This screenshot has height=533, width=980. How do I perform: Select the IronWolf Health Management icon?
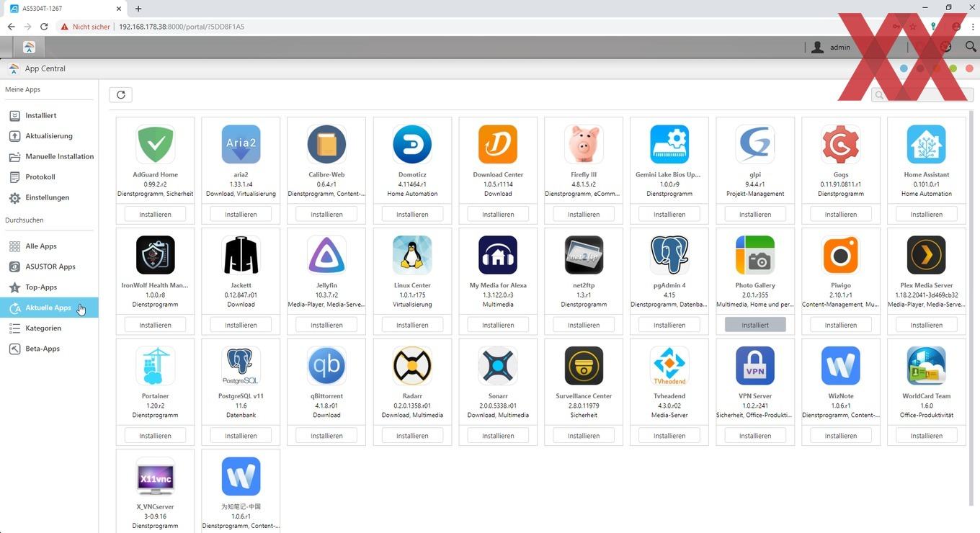tap(155, 255)
